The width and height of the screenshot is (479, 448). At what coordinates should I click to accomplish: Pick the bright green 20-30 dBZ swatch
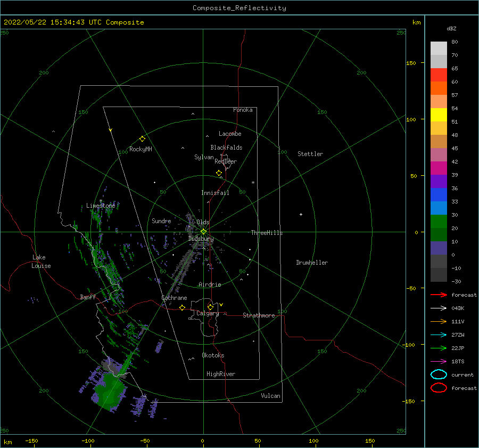tap(439, 222)
